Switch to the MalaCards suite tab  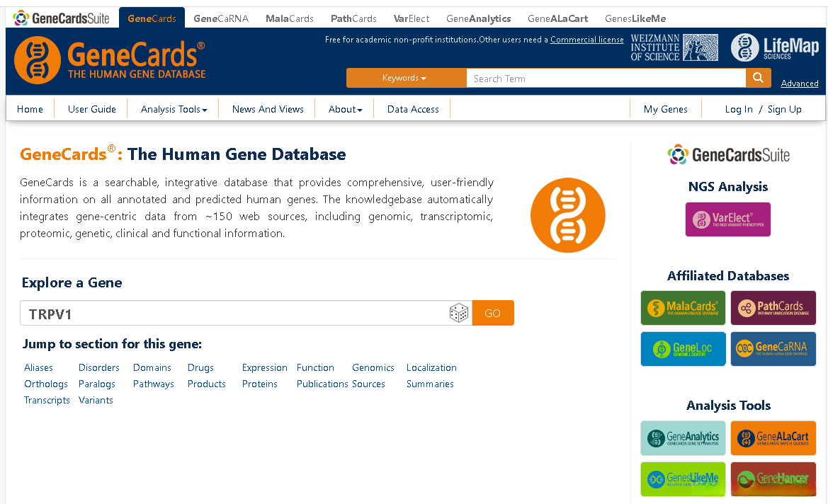pyautogui.click(x=290, y=18)
